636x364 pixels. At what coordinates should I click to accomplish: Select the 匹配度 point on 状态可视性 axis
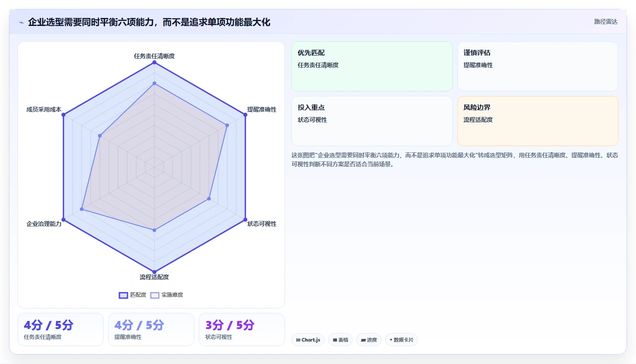coord(246,220)
